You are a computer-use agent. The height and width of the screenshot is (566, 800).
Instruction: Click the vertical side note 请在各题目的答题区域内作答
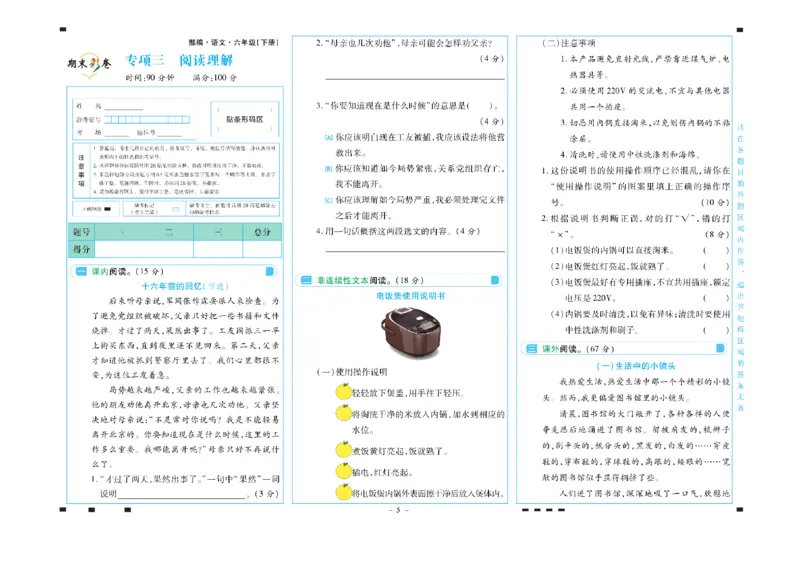[x=741, y=267]
